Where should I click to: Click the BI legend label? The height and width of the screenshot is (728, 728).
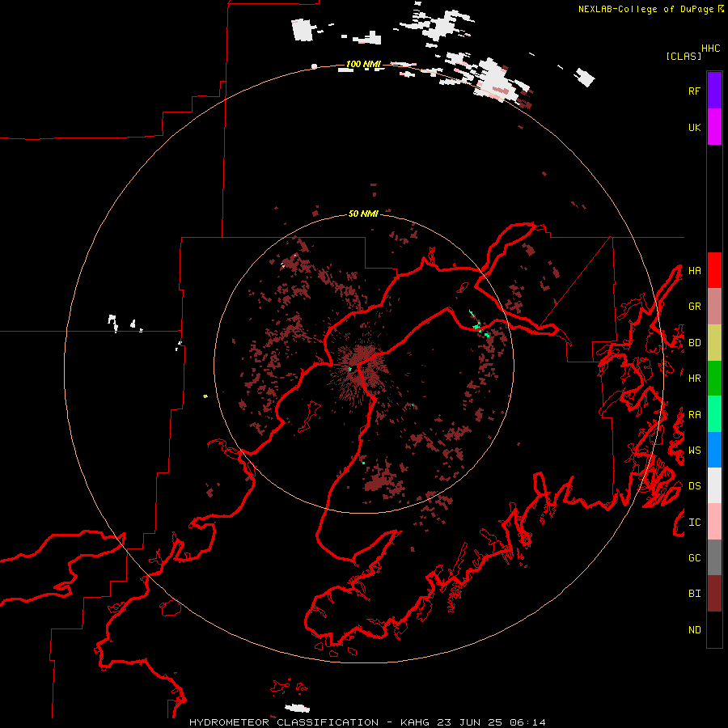pos(694,594)
